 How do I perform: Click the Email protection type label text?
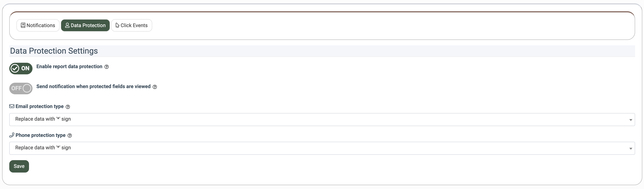[x=39, y=106]
